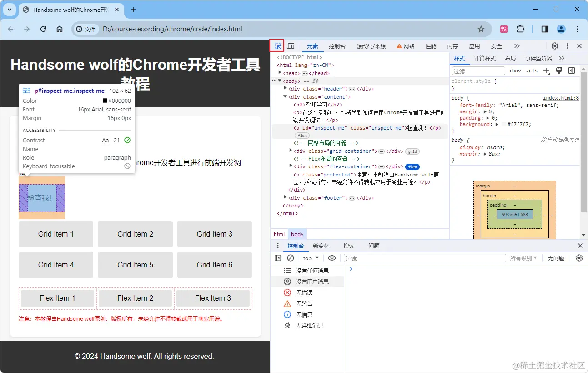Collapse the div class content node

coord(286,96)
